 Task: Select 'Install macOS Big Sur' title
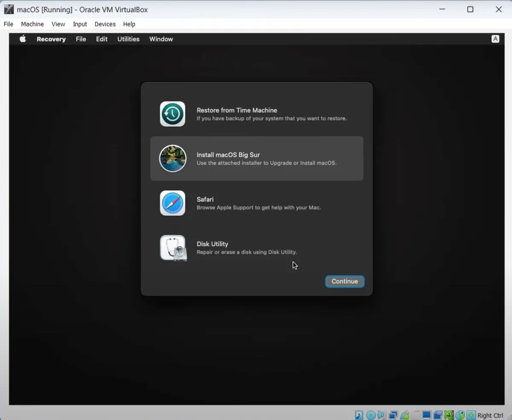point(228,155)
